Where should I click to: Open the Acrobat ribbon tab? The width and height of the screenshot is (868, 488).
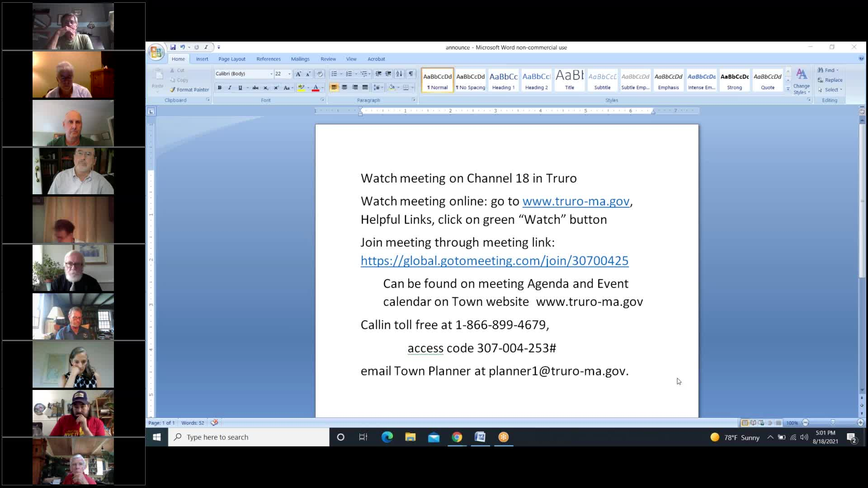[376, 59]
